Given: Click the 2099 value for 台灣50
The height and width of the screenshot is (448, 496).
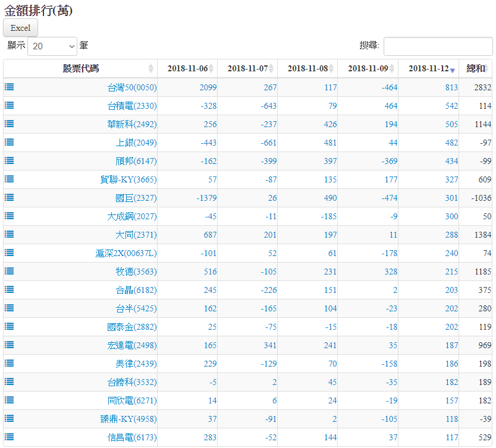Looking at the screenshot, I should (208, 87).
